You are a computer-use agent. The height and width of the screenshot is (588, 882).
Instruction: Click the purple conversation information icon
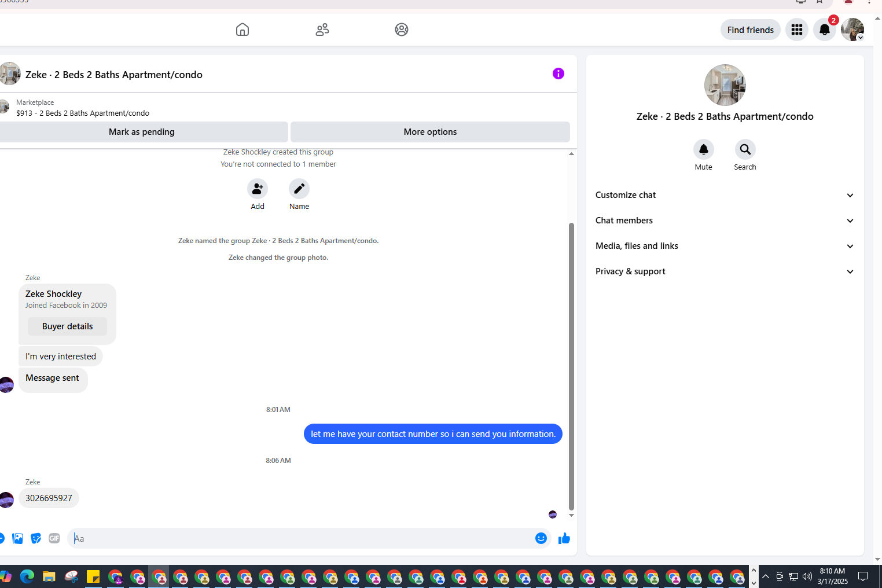tap(558, 73)
